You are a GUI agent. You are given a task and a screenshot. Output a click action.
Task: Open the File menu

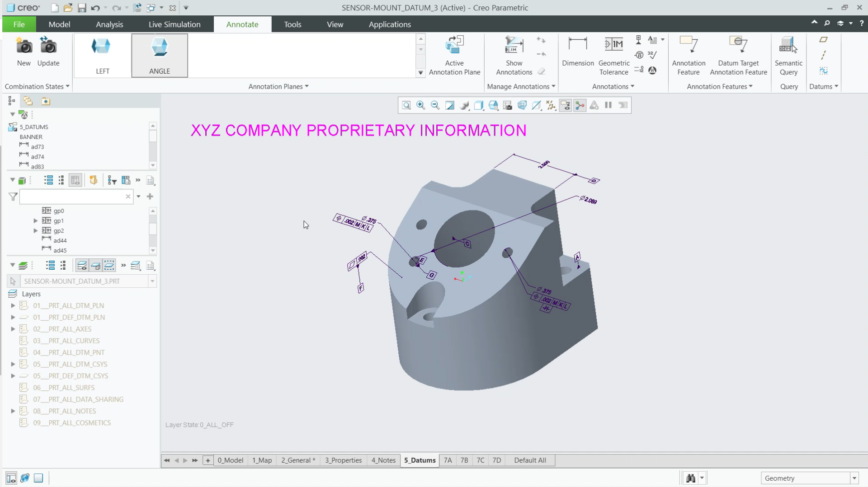tap(19, 24)
